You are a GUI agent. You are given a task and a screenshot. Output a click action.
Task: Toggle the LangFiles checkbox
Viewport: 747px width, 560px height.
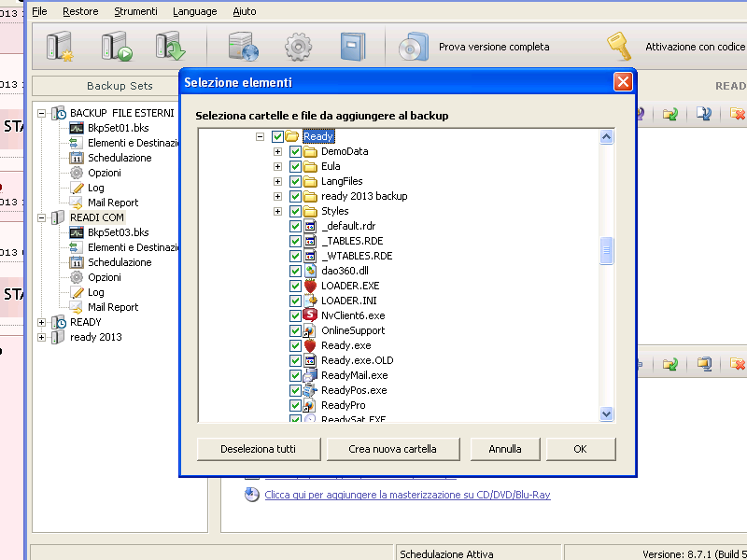coord(295,181)
